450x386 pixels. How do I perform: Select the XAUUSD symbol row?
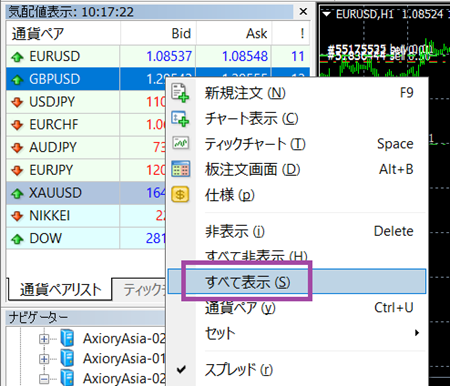pos(86,193)
